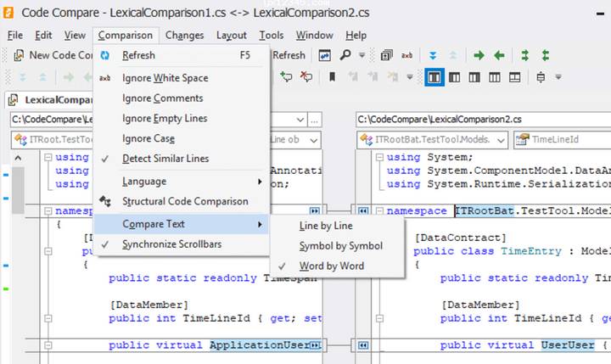Collapse the right pane namespace block
The width and height of the screenshot is (611, 364).
[379, 210]
